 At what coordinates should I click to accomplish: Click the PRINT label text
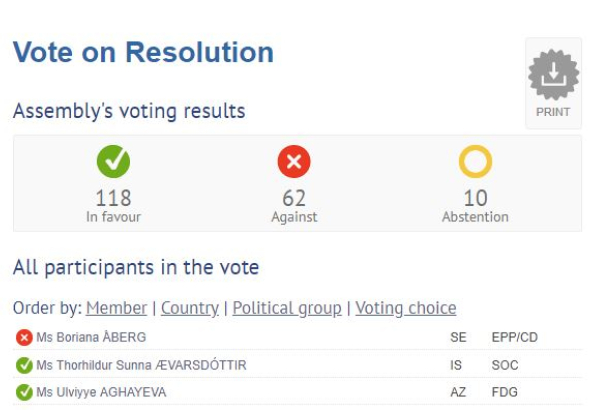(553, 112)
